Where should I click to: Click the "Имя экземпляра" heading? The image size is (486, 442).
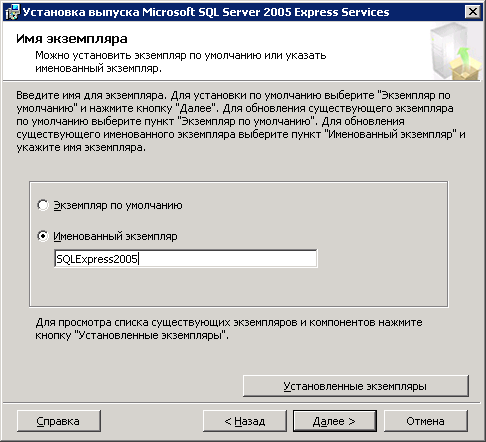point(72,39)
